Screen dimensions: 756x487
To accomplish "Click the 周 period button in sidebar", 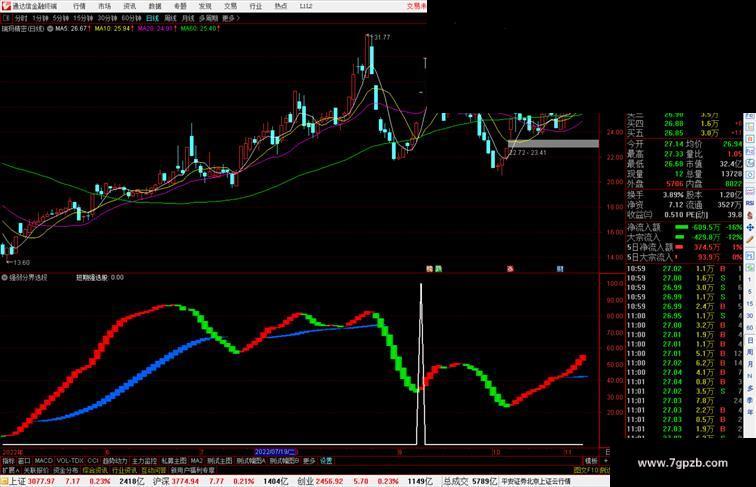I will point(750,352).
